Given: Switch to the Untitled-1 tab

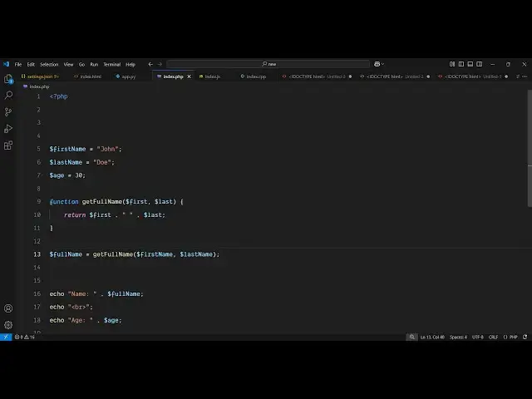Looking at the screenshot, I should coord(473,76).
